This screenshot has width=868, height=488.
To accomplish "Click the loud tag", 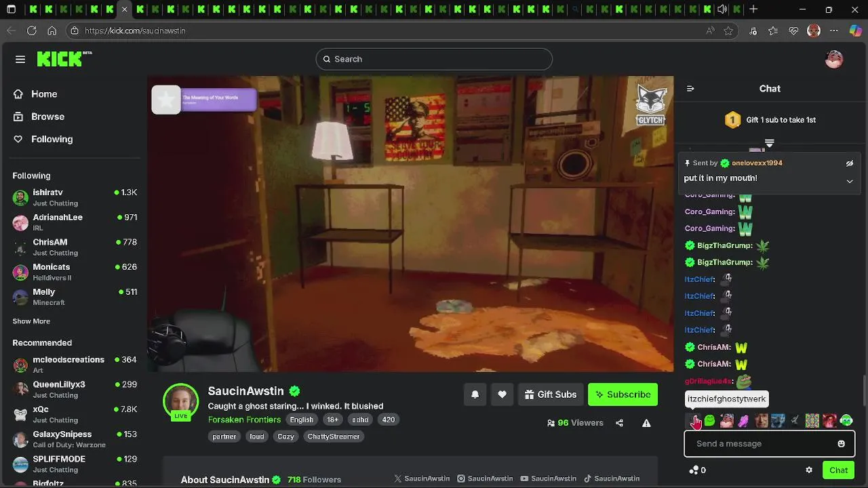I will point(257,436).
